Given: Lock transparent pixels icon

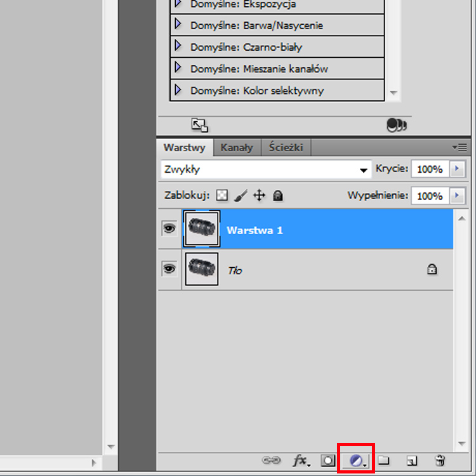Looking at the screenshot, I should click(x=222, y=195).
